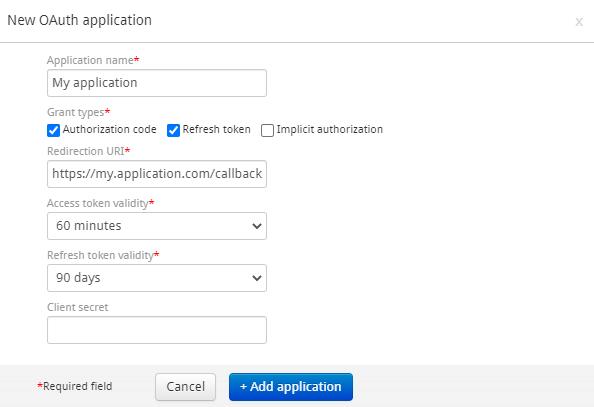Image resolution: width=594 pixels, height=407 pixels.
Task: Click the chevron arrow beside 60 minutes
Action: [257, 226]
